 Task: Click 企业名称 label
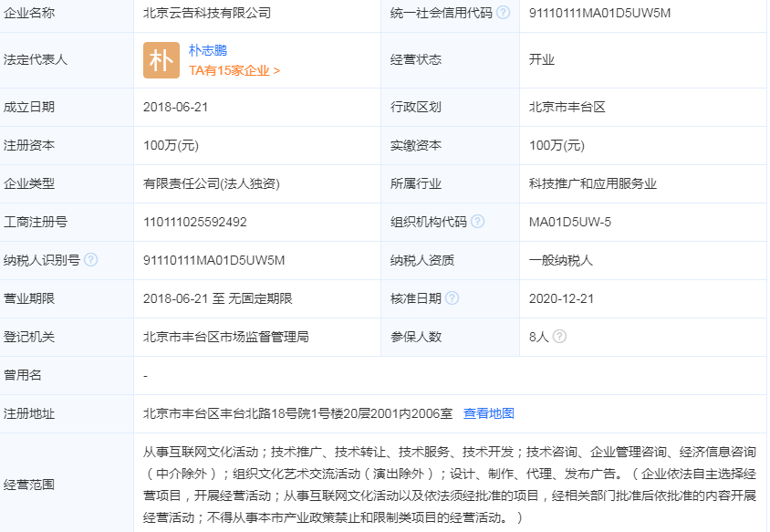tap(29, 13)
